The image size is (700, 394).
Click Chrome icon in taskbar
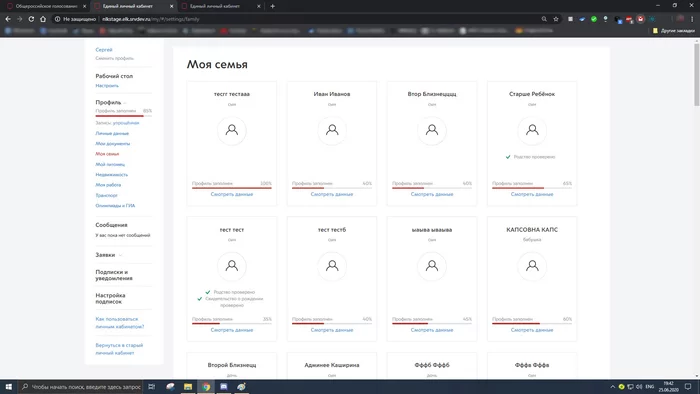pos(206,386)
